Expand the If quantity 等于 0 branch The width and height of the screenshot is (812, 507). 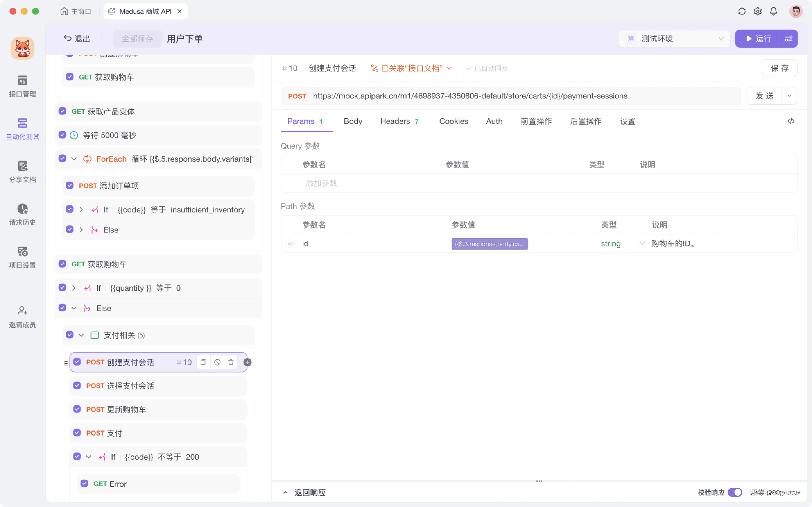coord(74,288)
